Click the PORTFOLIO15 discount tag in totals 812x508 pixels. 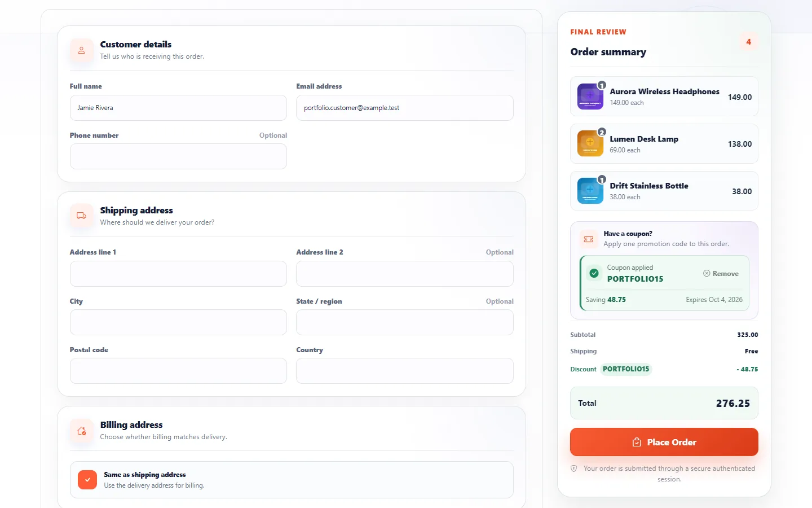coord(626,369)
